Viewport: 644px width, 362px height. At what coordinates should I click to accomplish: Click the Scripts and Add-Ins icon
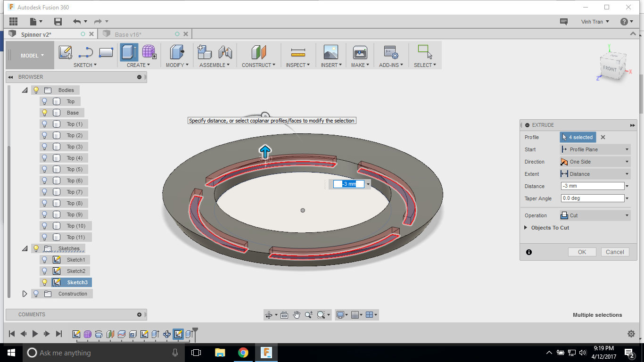pyautogui.click(x=391, y=52)
